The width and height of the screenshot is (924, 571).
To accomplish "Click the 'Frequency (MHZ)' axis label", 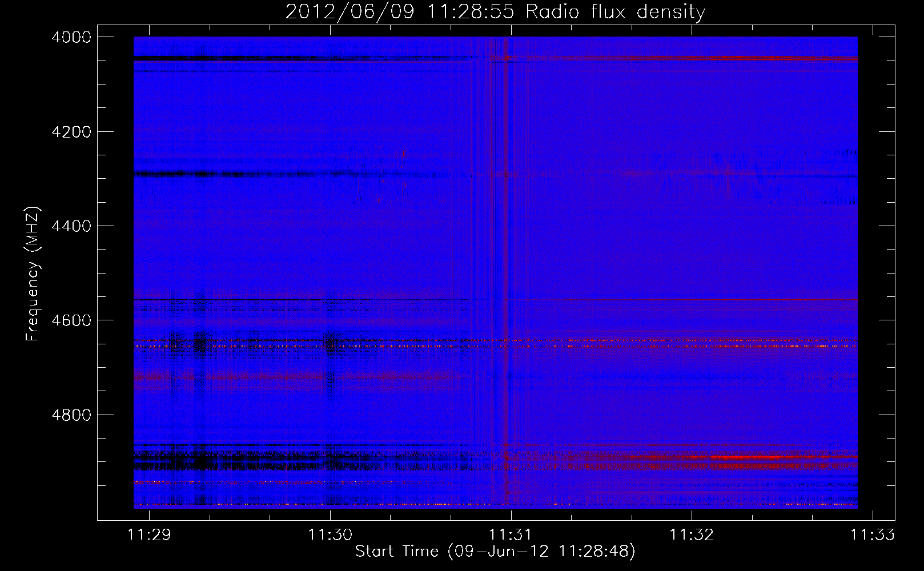I will [x=33, y=274].
